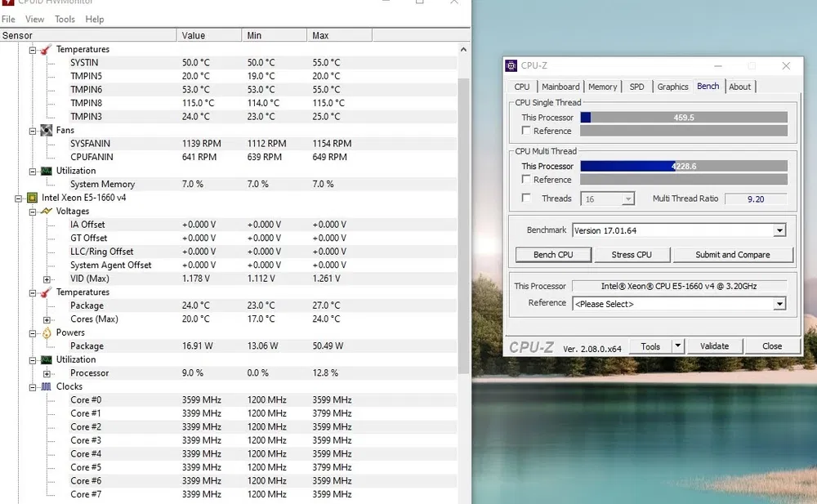817x504 pixels.
Task: Collapse the Powers tree node
Action: (33, 333)
